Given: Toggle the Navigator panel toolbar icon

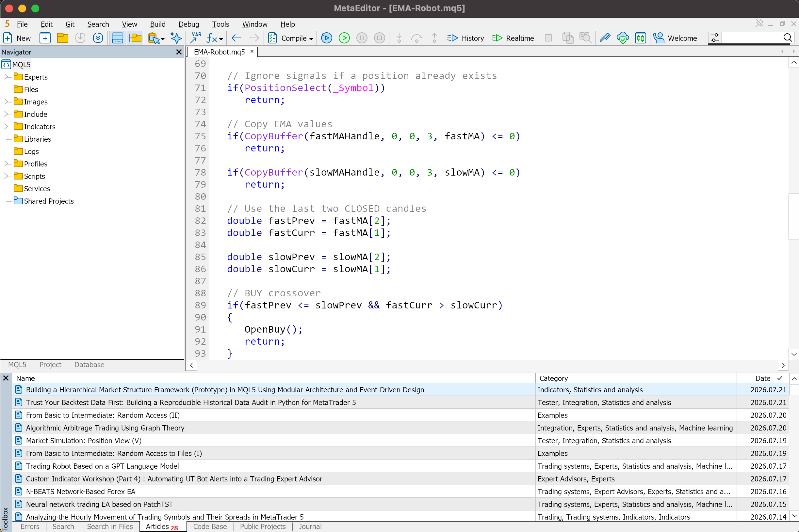Looking at the screenshot, I should pyautogui.click(x=135, y=38).
